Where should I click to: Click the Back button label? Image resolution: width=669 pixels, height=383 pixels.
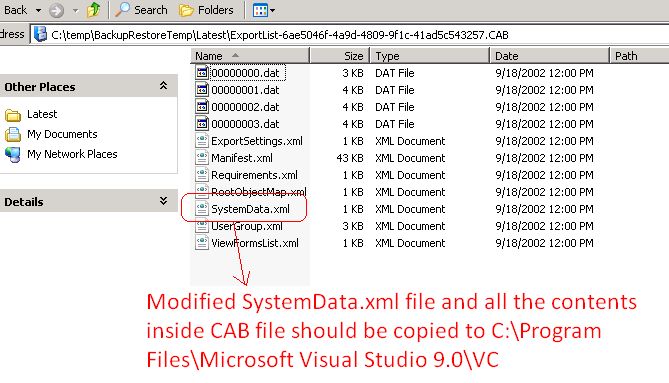click(15, 10)
